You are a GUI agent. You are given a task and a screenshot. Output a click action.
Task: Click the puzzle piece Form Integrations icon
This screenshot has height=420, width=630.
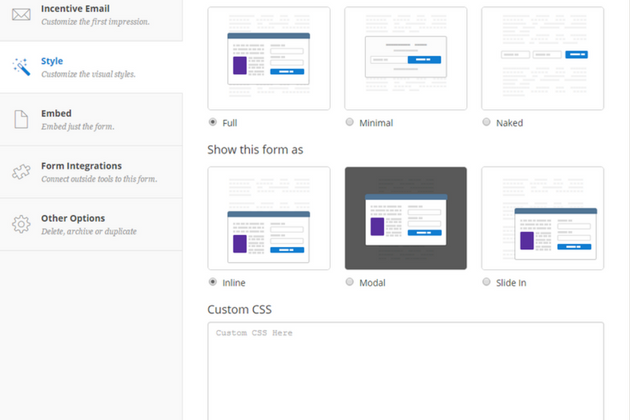point(21,172)
